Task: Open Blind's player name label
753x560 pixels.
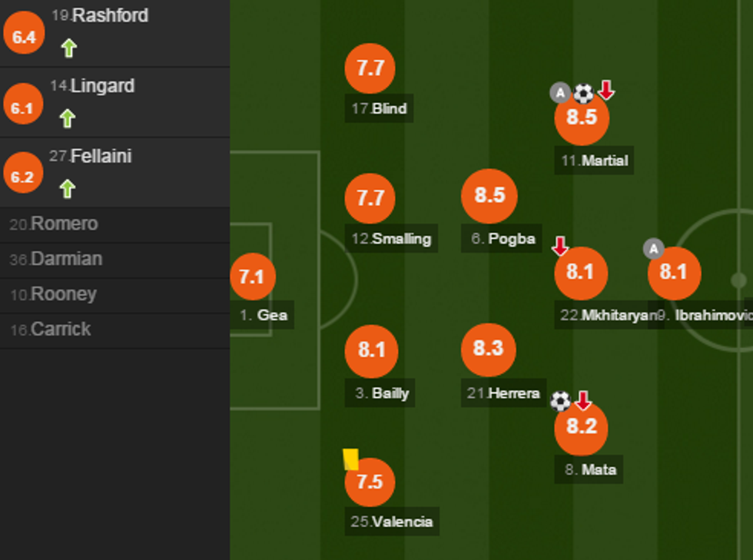Action: click(x=380, y=108)
